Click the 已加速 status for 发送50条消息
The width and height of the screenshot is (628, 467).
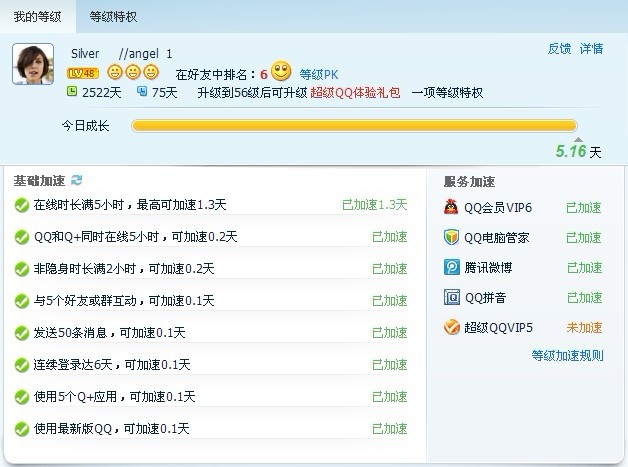390,333
